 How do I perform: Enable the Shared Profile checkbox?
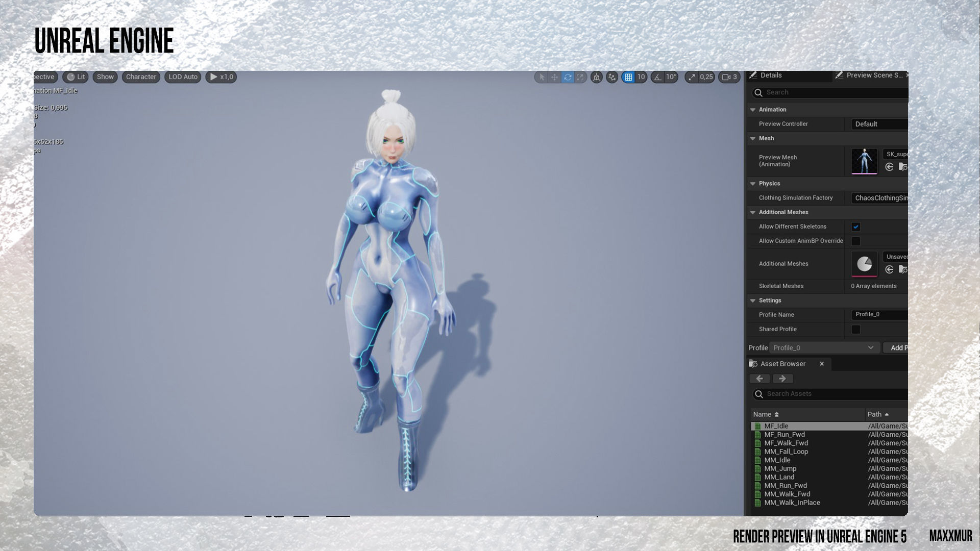856,330
